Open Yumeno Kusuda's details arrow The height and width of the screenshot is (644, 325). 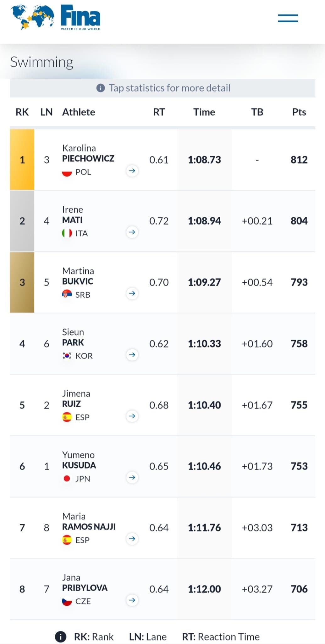[132, 477]
